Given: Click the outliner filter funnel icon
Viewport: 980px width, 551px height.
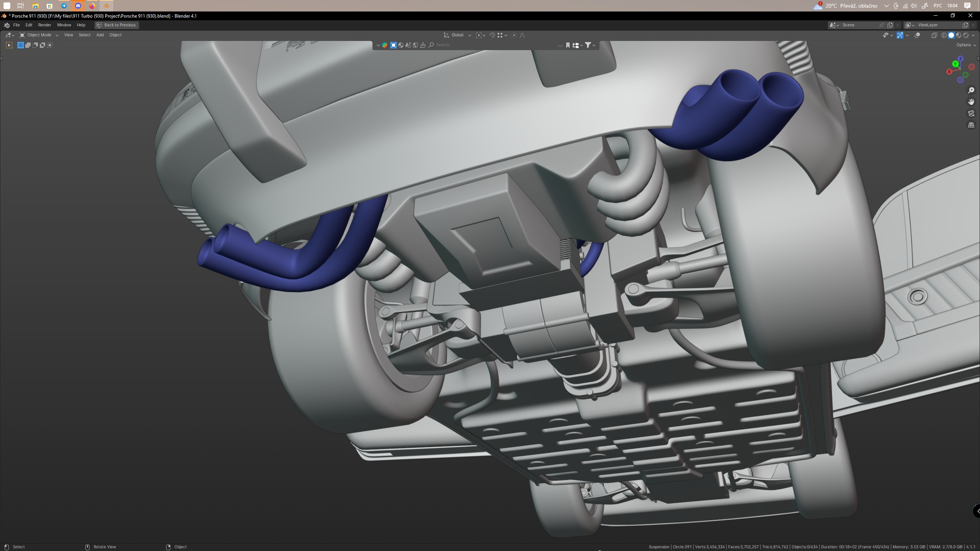Looking at the screenshot, I should coord(588,45).
